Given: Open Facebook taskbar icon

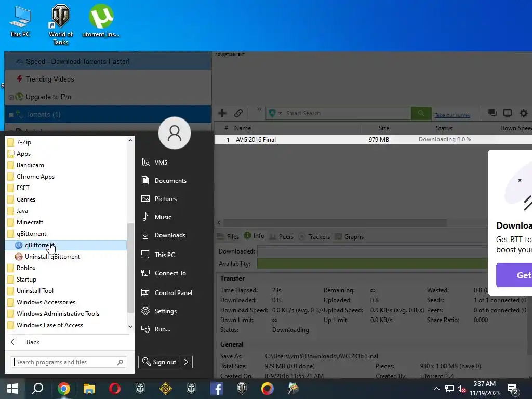Looking at the screenshot, I should [x=217, y=389].
